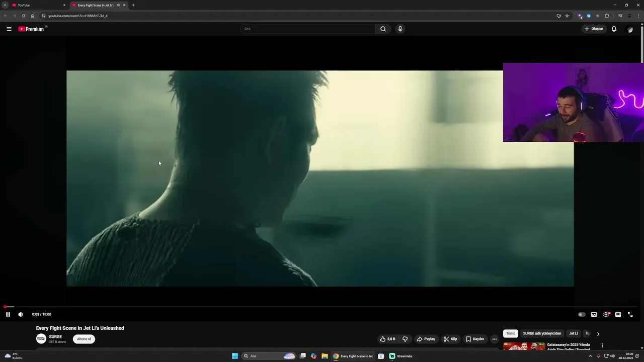
Task: Click Oluştur create button
Action: click(x=594, y=29)
